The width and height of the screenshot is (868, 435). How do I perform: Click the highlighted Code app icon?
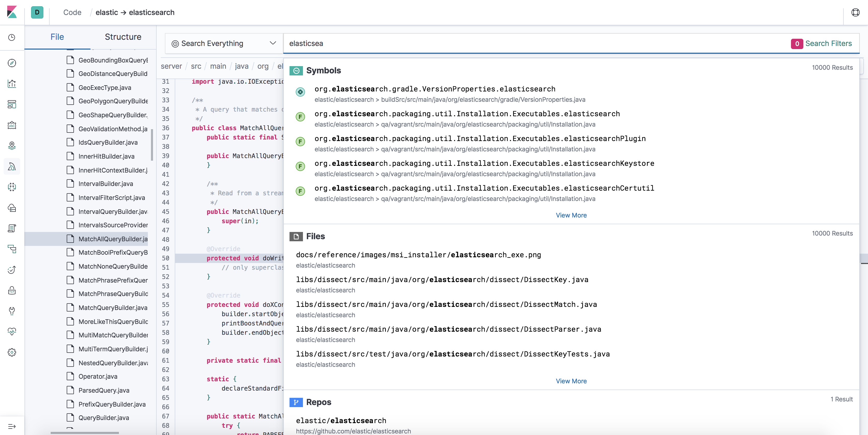coord(12,166)
